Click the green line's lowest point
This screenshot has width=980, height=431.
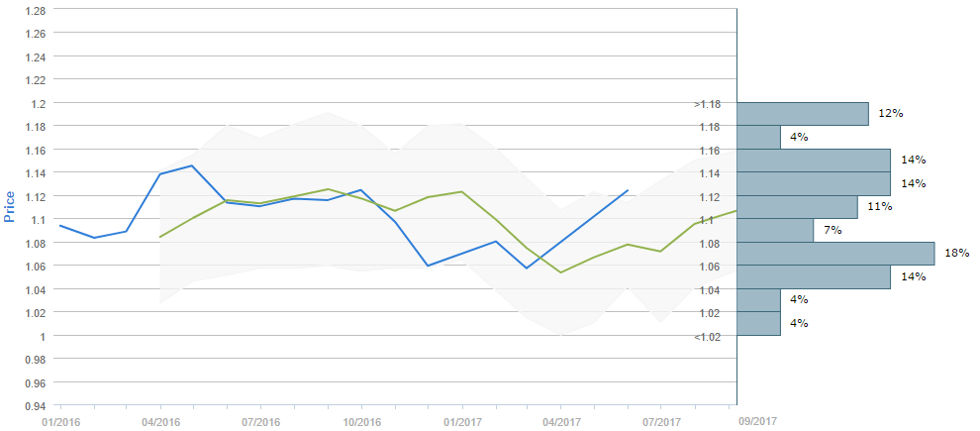pos(560,272)
